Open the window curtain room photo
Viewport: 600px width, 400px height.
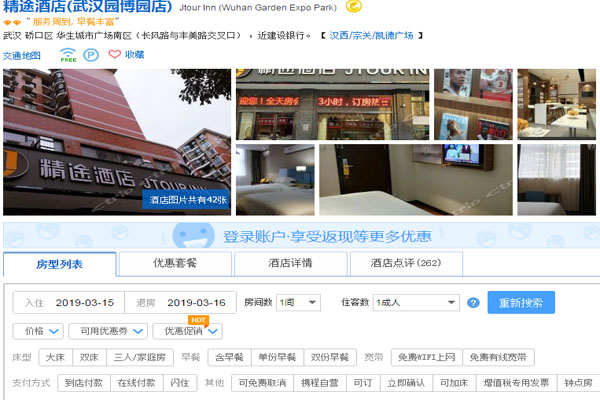557,180
